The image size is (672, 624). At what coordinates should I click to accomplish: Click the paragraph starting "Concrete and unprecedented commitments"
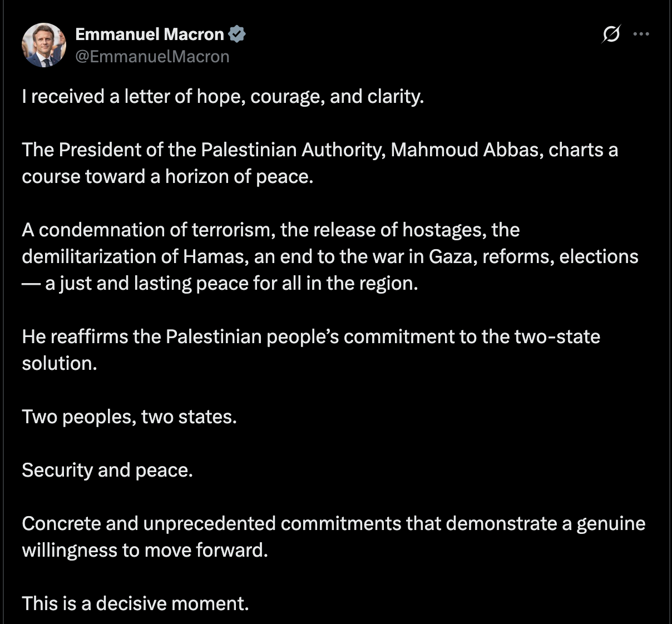(x=333, y=537)
